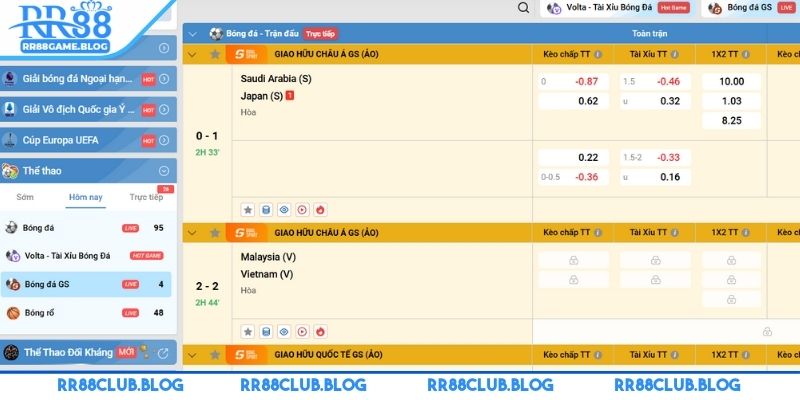Switch to Sớm tab
This screenshot has height=400, width=800.
25,197
